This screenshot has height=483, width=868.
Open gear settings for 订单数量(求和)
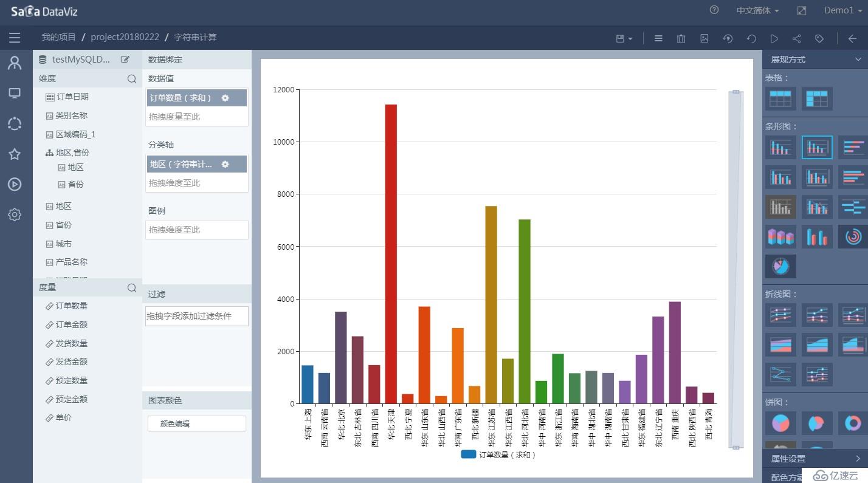pyautogui.click(x=225, y=98)
